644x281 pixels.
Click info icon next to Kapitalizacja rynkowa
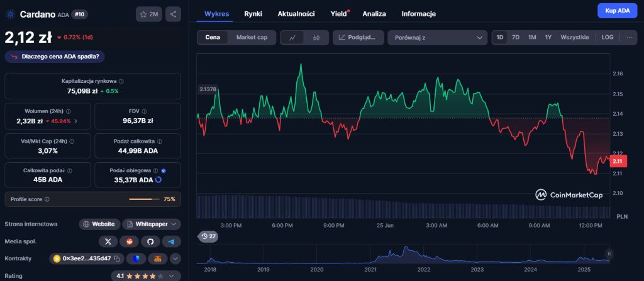tap(121, 81)
